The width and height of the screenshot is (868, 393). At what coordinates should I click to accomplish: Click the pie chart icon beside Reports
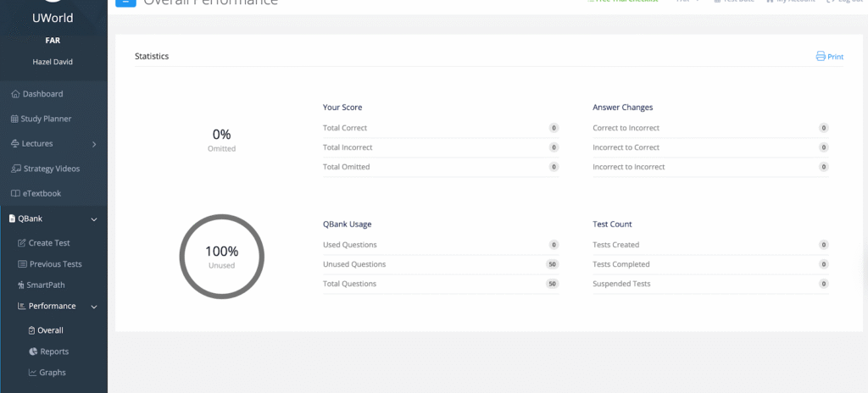tap(33, 351)
